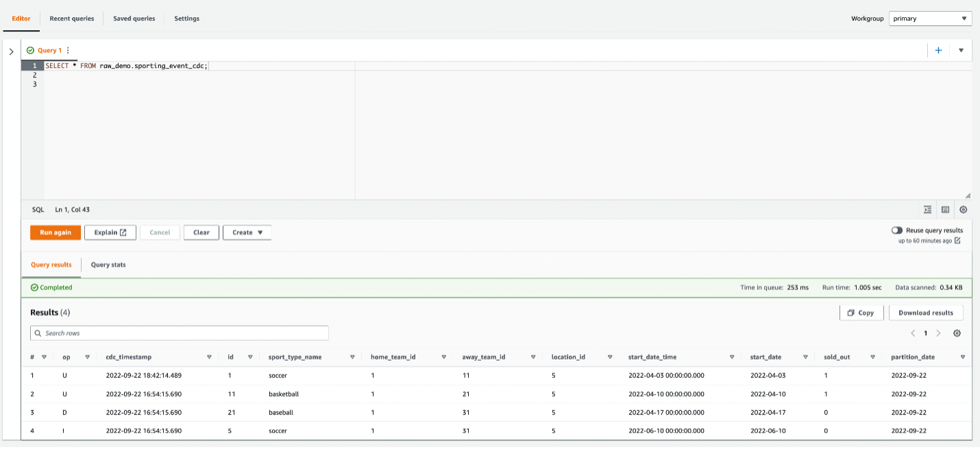Edit reuse results time with pencil icon

coord(957,241)
